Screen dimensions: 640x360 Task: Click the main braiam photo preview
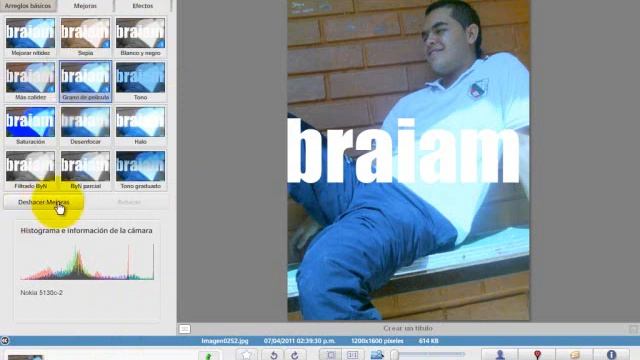pos(409,160)
